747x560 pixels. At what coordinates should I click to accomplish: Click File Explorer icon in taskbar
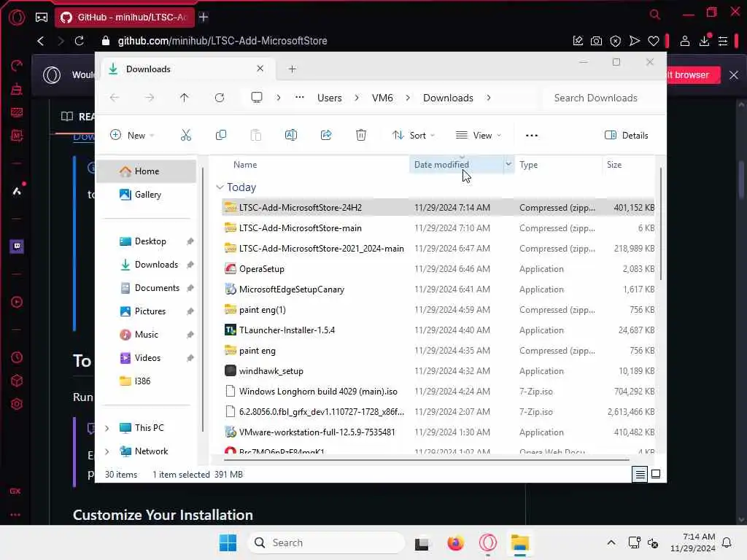click(519, 542)
